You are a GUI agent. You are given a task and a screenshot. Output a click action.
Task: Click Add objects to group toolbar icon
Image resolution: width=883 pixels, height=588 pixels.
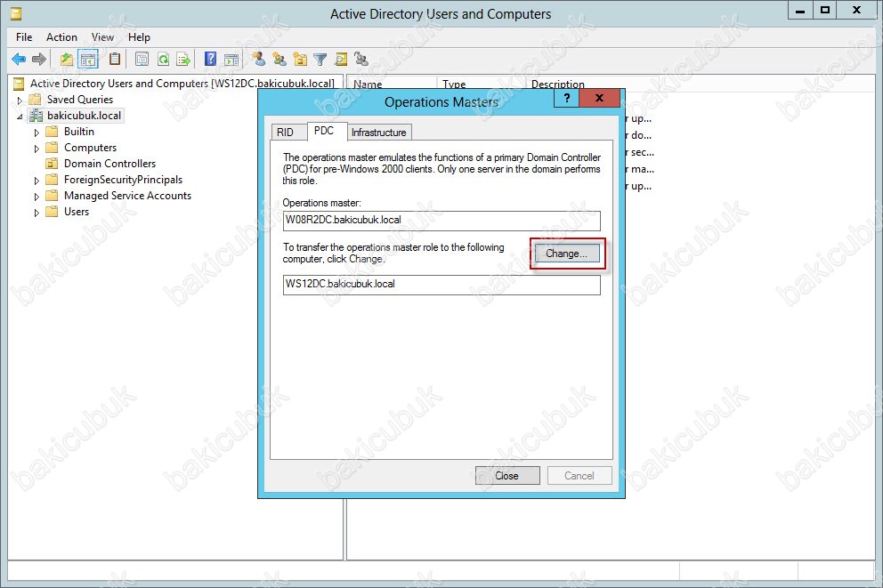coord(361,59)
